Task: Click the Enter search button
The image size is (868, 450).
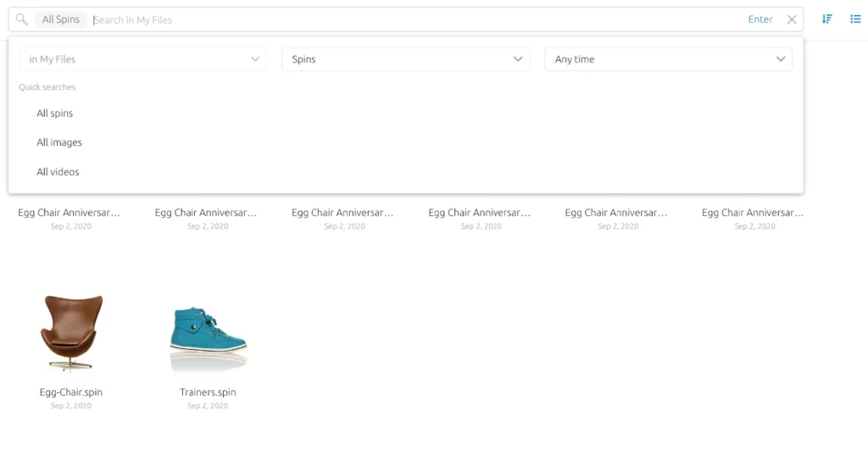Action: pyautogui.click(x=760, y=19)
